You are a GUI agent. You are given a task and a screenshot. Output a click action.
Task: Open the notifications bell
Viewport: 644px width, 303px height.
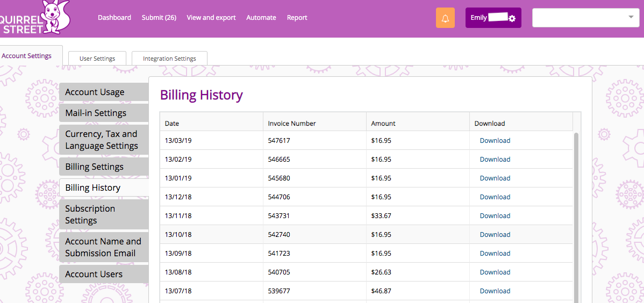(x=445, y=18)
